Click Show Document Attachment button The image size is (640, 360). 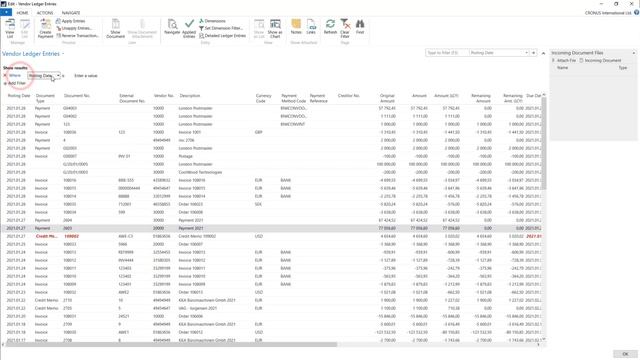142,28
